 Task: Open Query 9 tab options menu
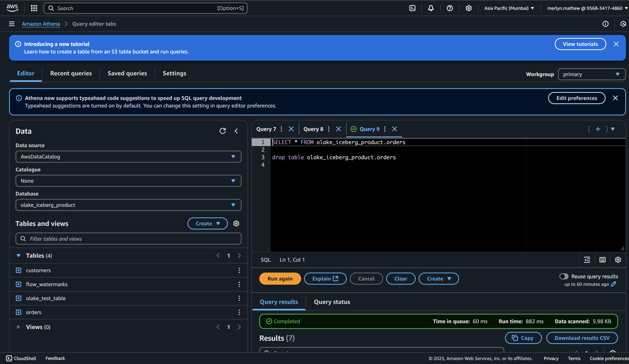[385, 129]
